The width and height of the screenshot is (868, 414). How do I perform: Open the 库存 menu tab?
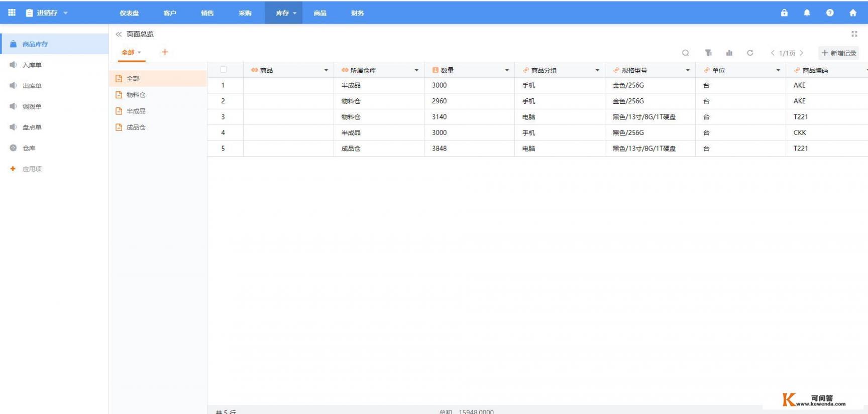coord(284,13)
